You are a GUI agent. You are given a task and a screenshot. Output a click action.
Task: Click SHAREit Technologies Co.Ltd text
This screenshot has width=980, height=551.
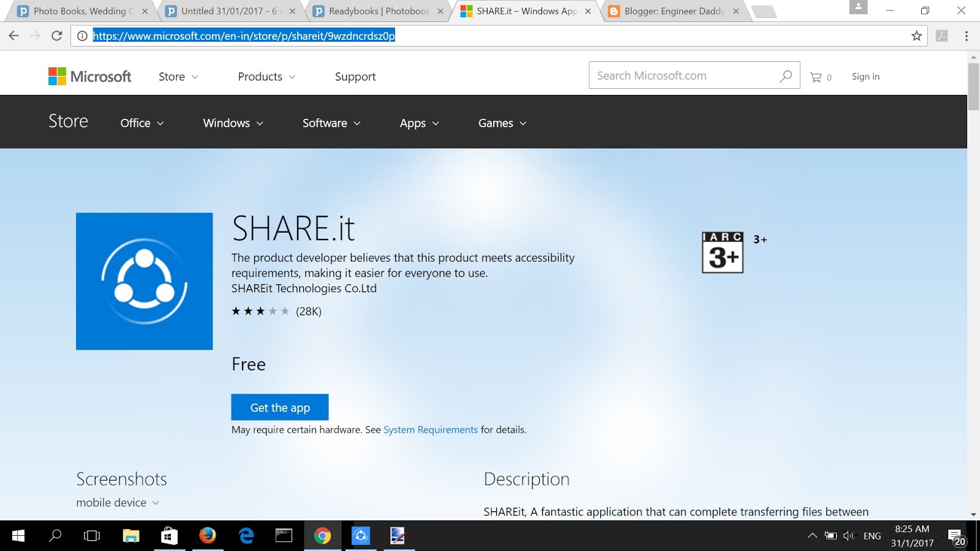click(304, 288)
